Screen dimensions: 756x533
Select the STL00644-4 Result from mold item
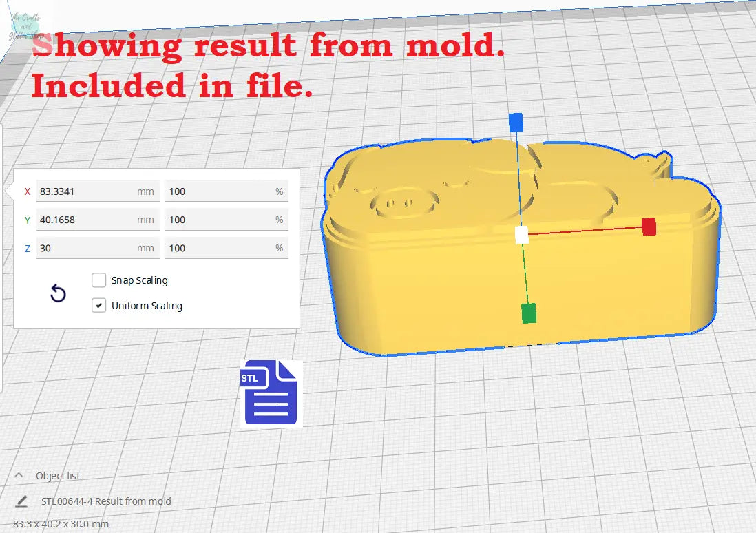(106, 501)
